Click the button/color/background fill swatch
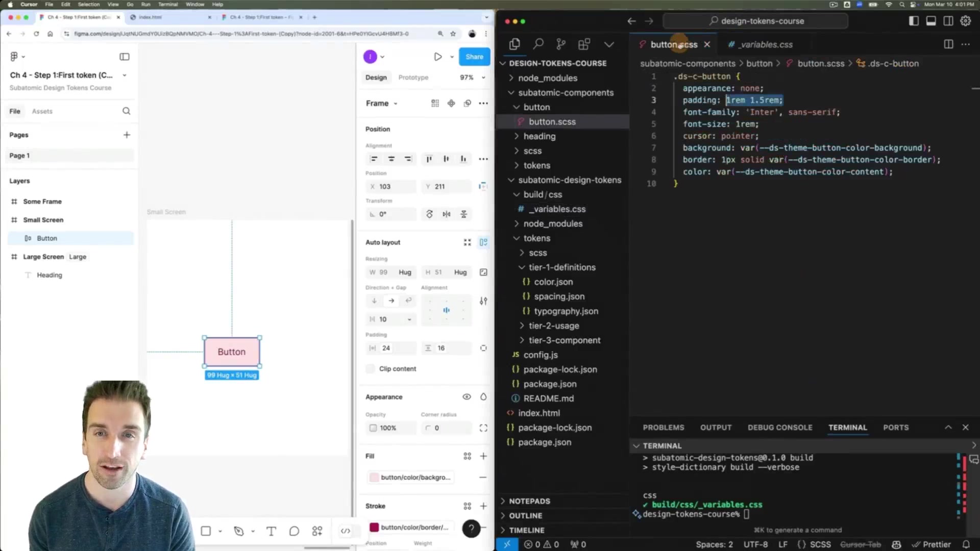Viewport: 980px width, 551px height. pos(374,478)
